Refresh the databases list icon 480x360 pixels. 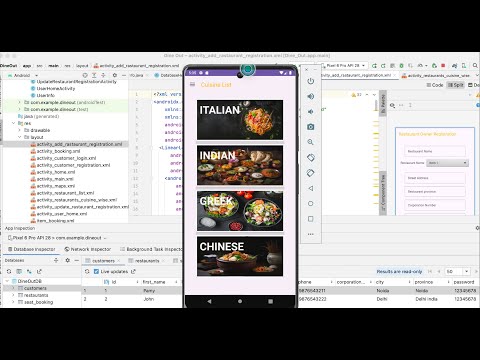click(9, 271)
